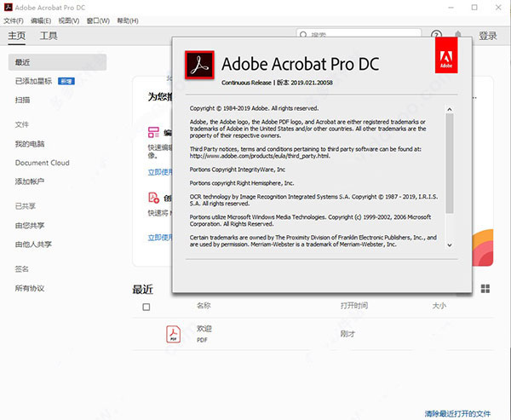Screen dimensions: 511x420
Task: Sort recent list by 大小 column
Action: click(439, 306)
